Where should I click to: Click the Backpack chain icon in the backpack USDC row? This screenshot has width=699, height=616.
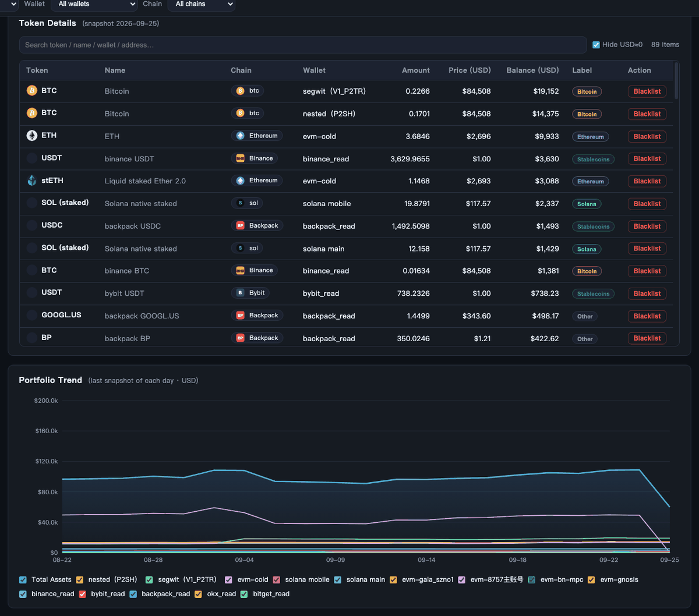coord(240,225)
